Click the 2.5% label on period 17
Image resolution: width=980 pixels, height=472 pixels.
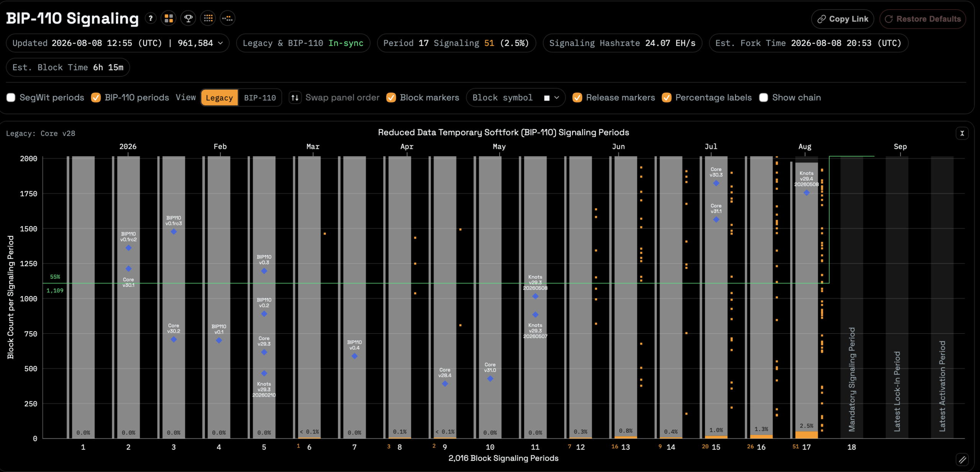pos(807,426)
